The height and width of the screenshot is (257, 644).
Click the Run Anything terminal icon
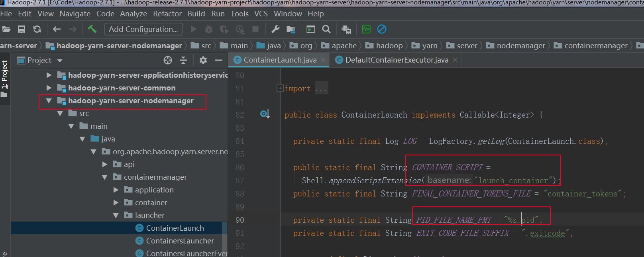point(310,29)
